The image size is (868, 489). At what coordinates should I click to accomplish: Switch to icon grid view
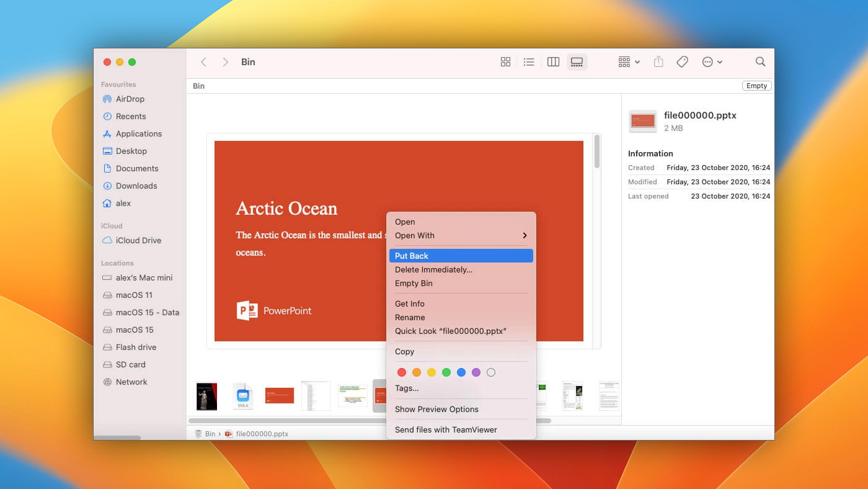tap(505, 62)
